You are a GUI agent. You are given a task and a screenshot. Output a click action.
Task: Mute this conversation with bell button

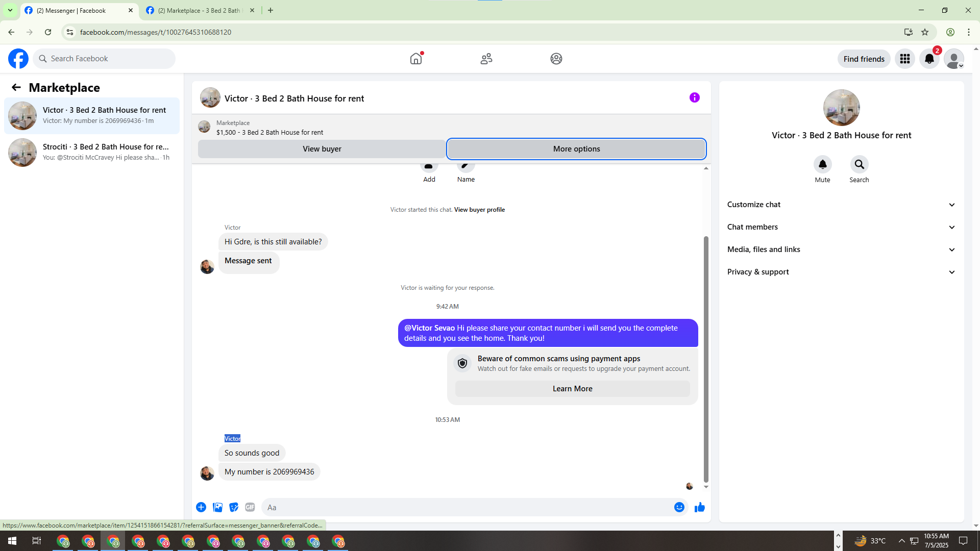click(x=822, y=164)
